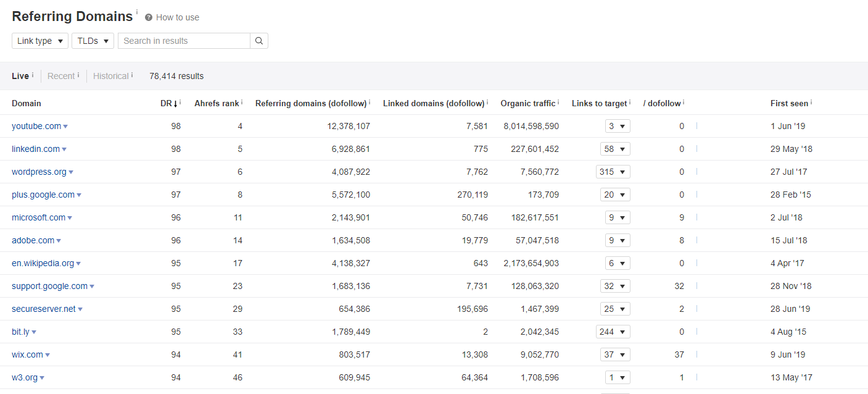Viewport: 868px width, 394px height.
Task: Click the How to use question icon
Action: coord(149,17)
